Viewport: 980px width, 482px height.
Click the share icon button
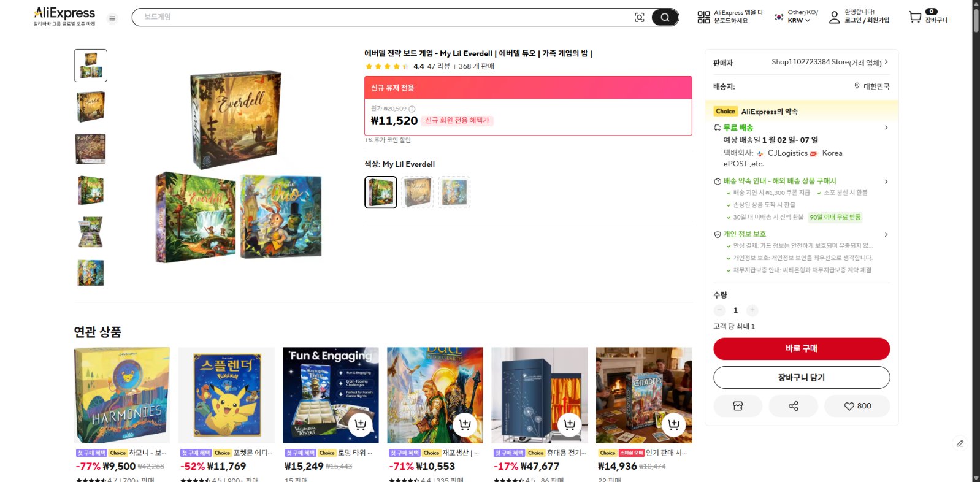pos(793,406)
